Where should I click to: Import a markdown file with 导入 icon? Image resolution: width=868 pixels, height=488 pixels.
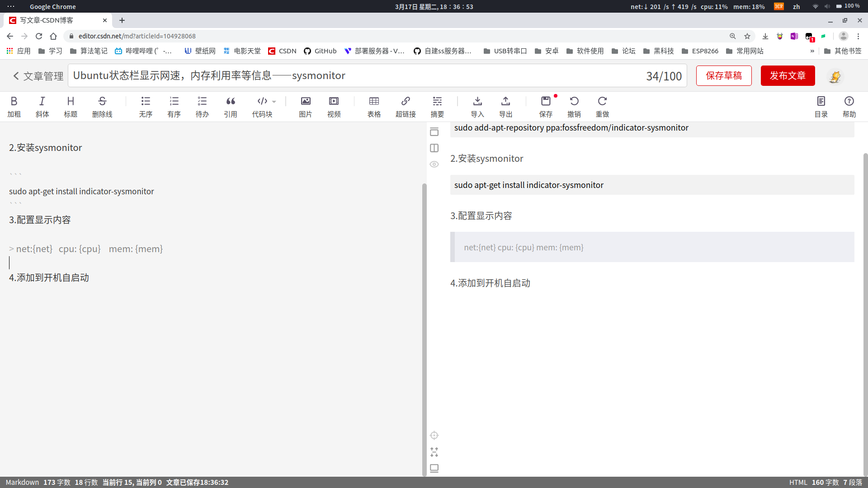click(x=477, y=106)
